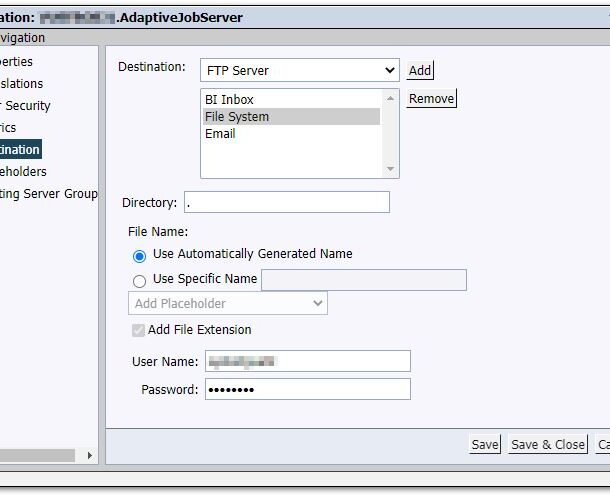This screenshot has height=496, width=610.
Task: Click the Save button
Action: click(485, 444)
